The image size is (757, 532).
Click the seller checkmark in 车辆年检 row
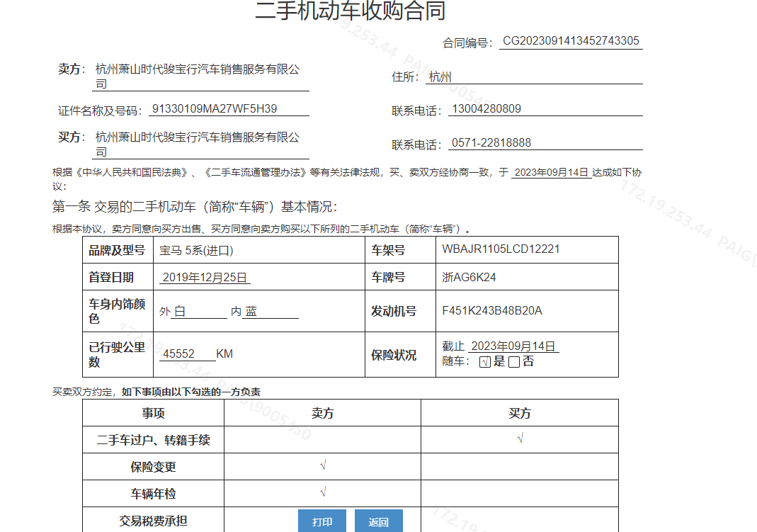click(x=323, y=492)
